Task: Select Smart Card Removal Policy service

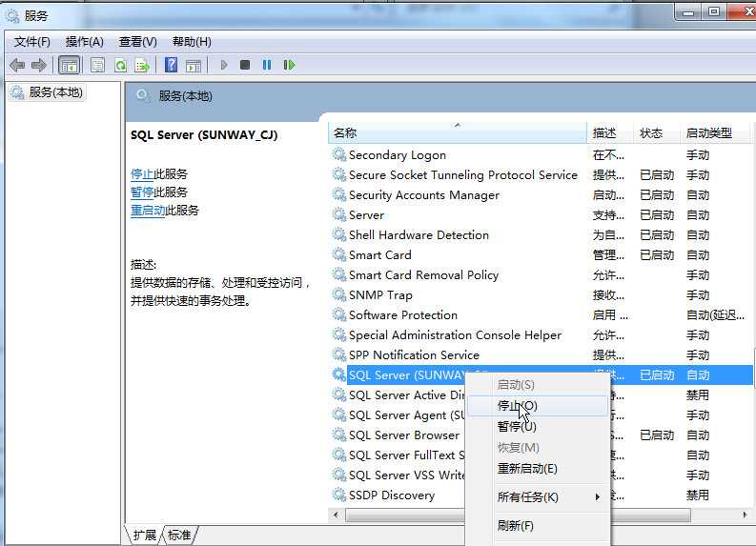Action: coord(540,274)
